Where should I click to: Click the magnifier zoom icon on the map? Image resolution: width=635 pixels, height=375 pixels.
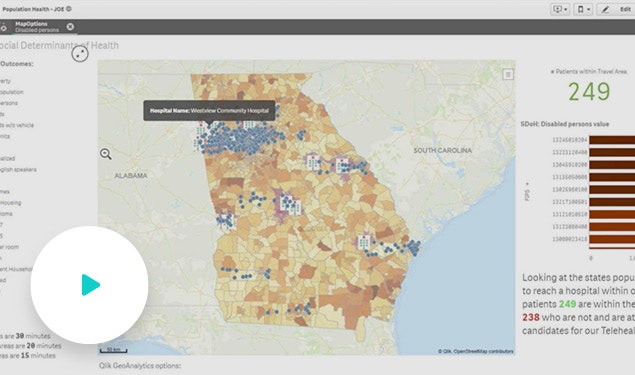(x=106, y=154)
